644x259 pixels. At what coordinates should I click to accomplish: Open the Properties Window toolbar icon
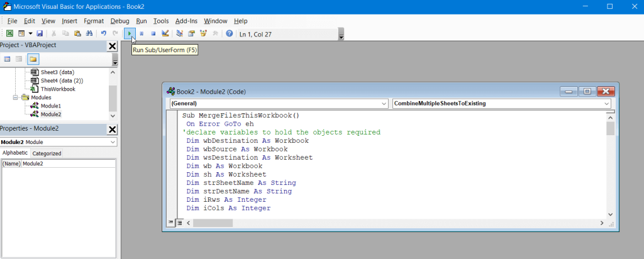click(191, 34)
